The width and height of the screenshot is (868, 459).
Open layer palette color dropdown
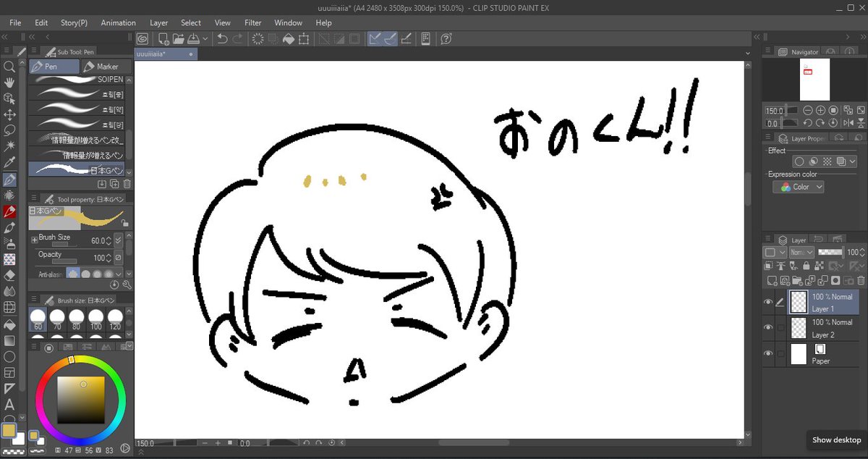(775, 252)
